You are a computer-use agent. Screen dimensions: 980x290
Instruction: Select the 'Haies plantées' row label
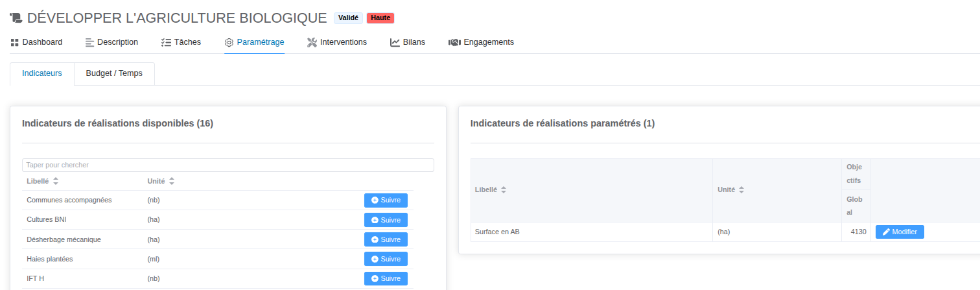50,259
